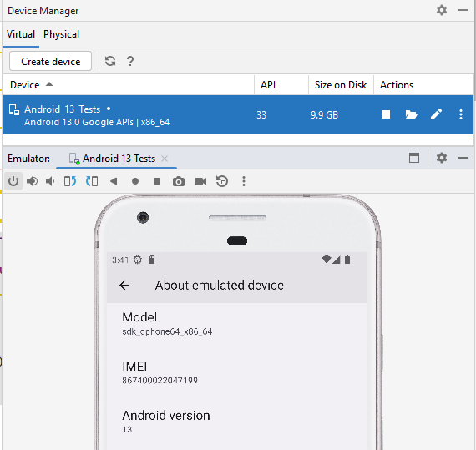Go back from About emulated device

(124, 286)
